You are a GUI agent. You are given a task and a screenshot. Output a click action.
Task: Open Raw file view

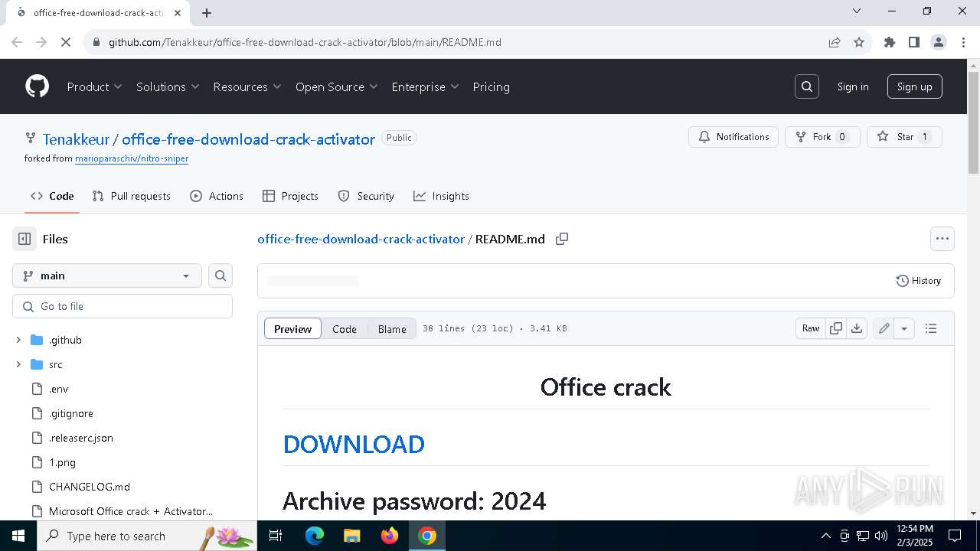pyautogui.click(x=811, y=328)
